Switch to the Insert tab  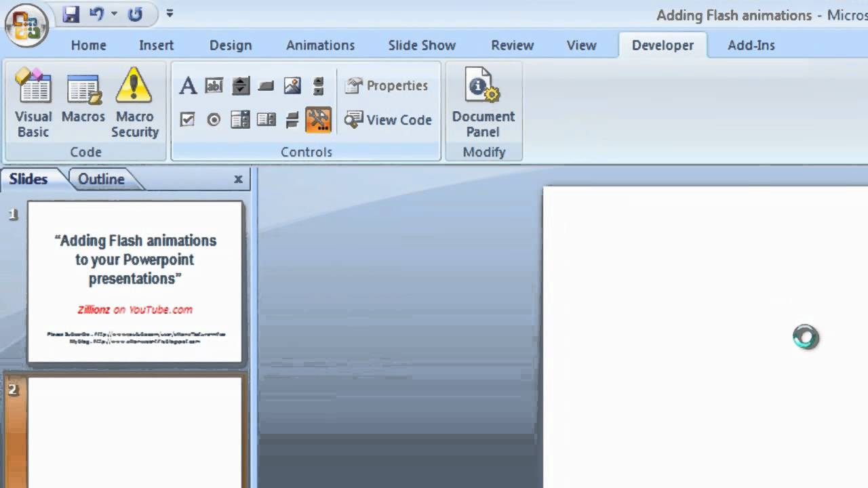point(157,45)
